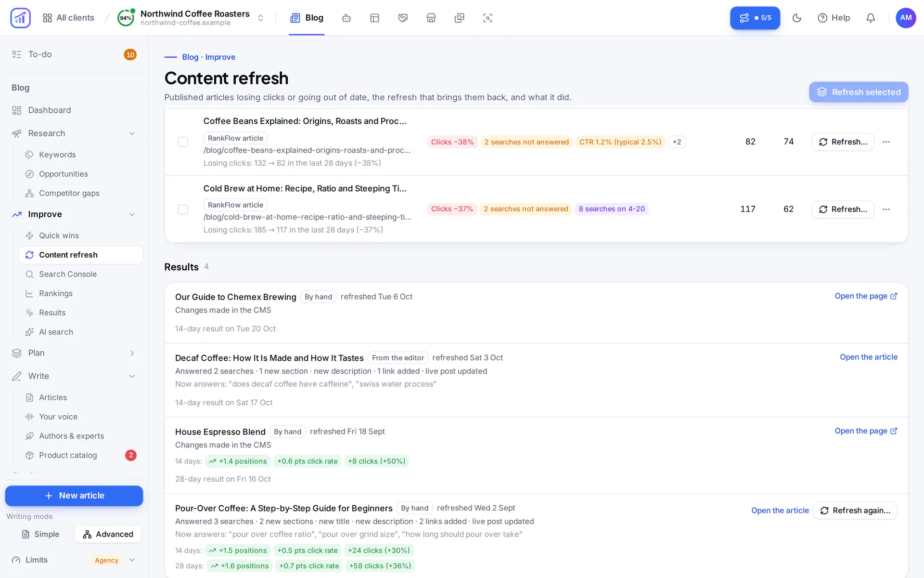Expand the Plan section
Viewport: 924px width, 578px height.
click(132, 353)
